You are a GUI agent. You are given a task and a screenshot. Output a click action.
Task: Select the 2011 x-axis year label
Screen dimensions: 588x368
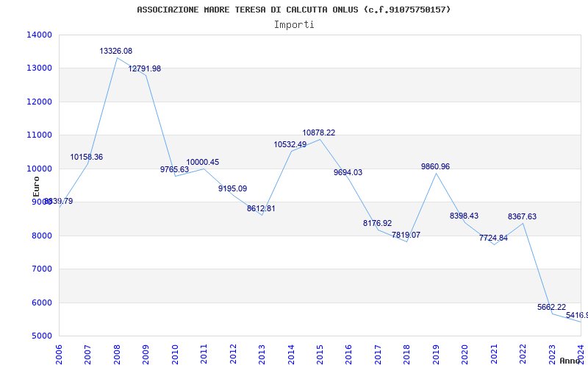click(204, 355)
